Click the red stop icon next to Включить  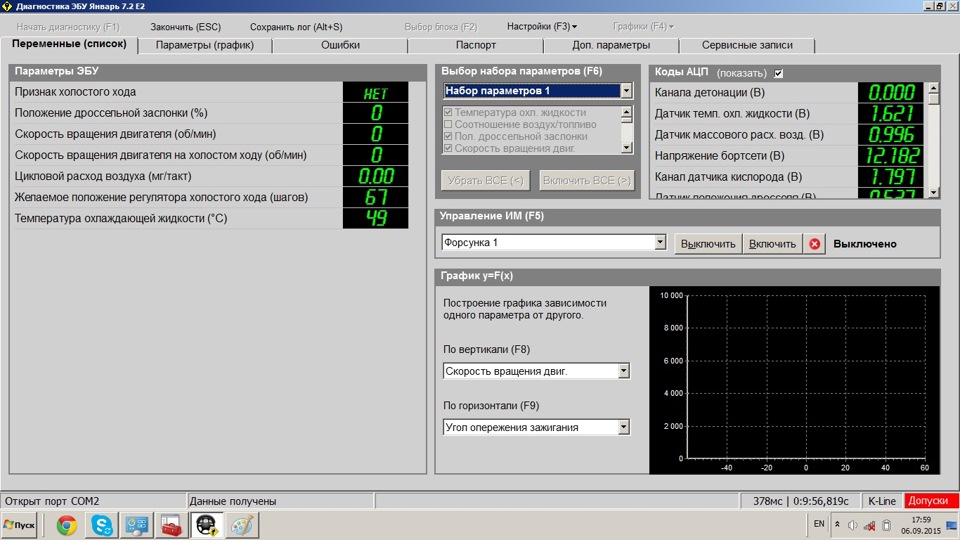pyautogui.click(x=814, y=244)
